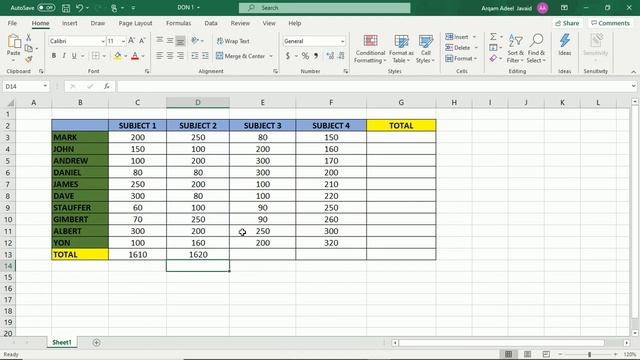Click the Wrap Text button
This screenshot has width=640, height=360.
click(233, 41)
